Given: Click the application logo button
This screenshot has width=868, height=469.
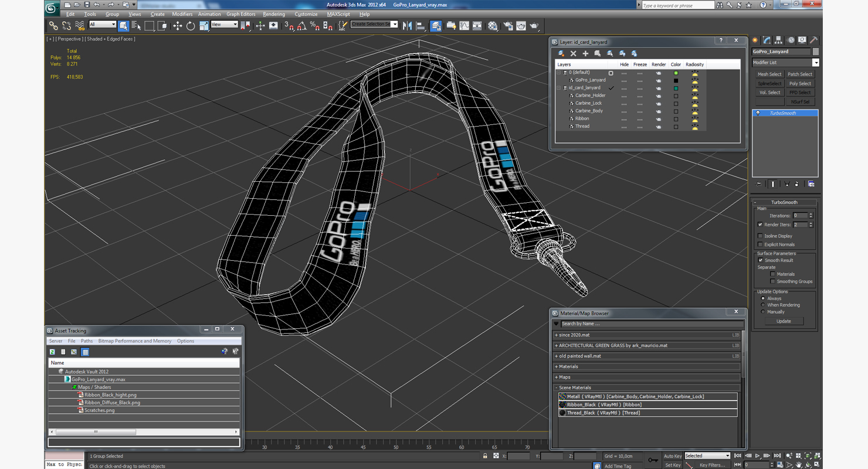Looking at the screenshot, I should click(x=52, y=8).
